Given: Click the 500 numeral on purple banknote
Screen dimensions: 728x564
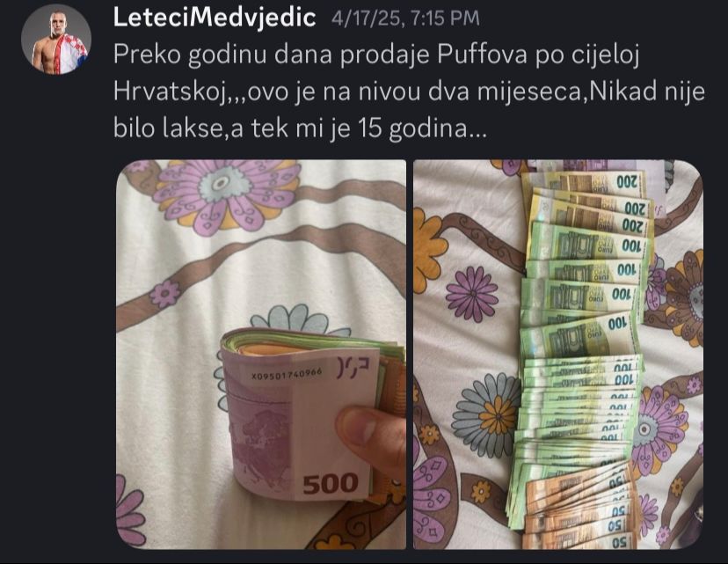Looking at the screenshot, I should coord(331,484).
